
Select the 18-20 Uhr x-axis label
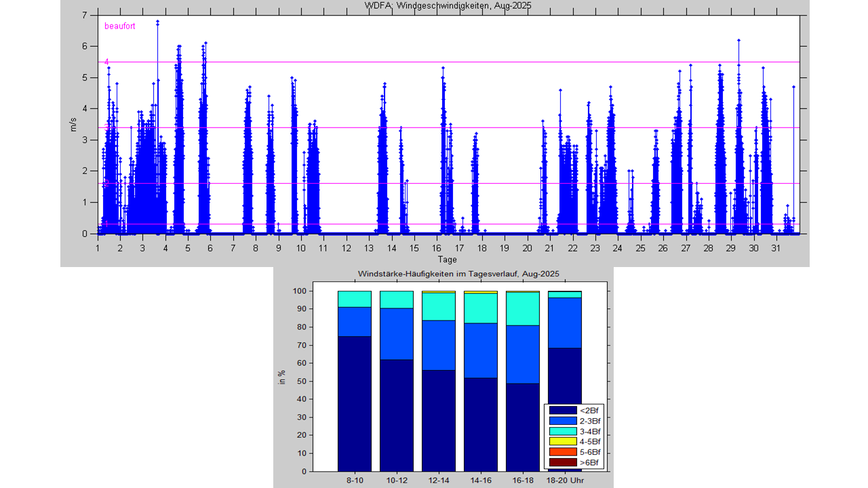tap(564, 481)
